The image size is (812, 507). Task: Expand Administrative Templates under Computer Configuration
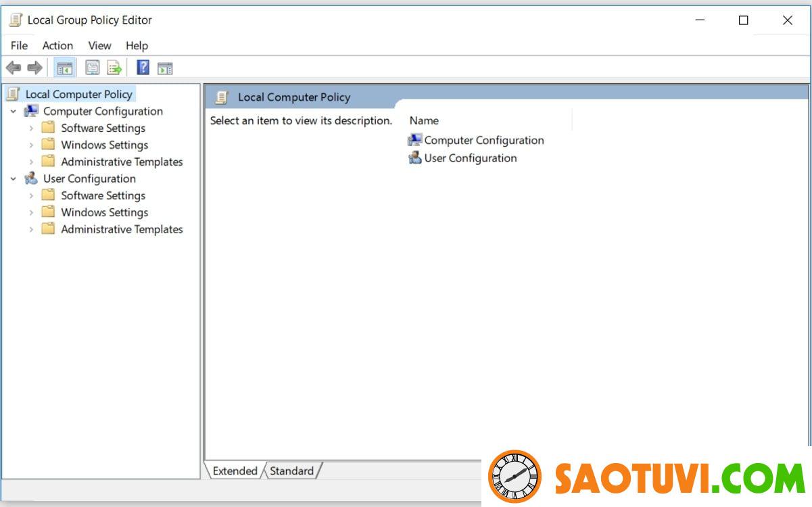tap(31, 162)
